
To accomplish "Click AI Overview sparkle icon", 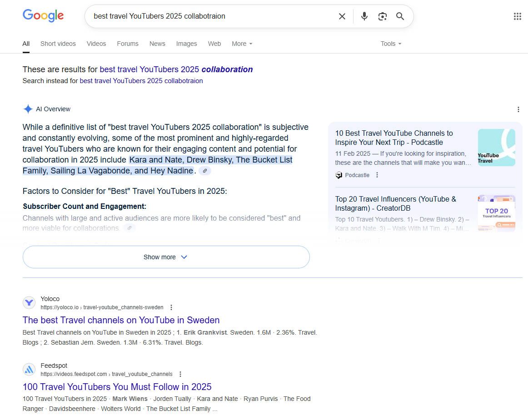I will tap(28, 109).
